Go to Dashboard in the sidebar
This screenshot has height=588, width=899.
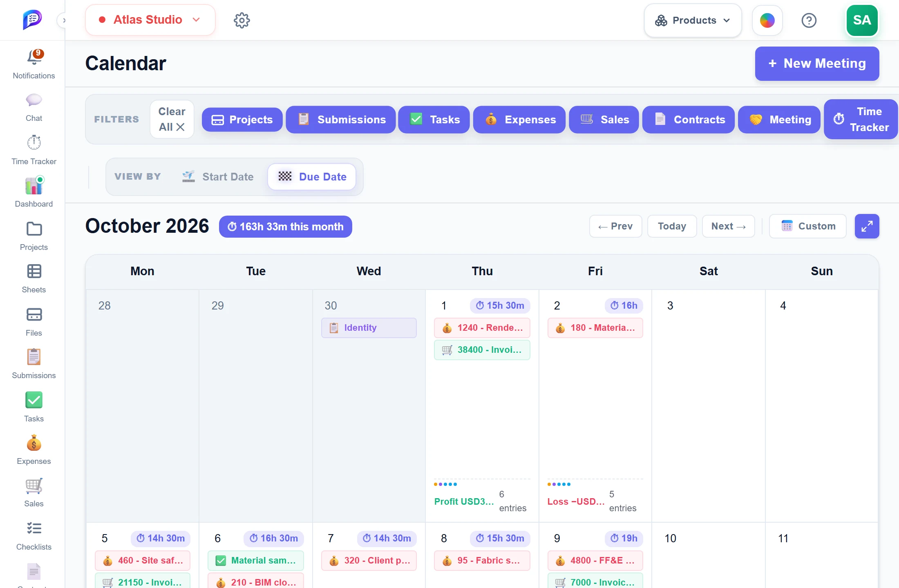coord(34,193)
